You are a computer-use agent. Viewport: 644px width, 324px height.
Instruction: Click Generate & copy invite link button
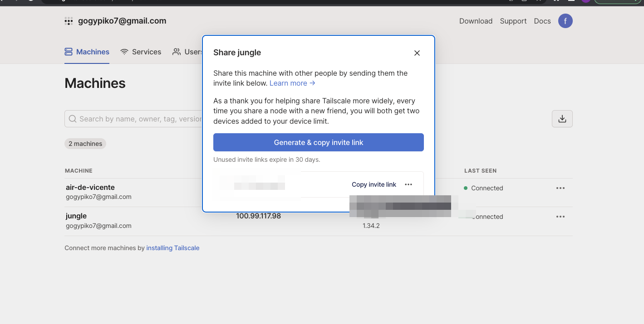point(318,142)
